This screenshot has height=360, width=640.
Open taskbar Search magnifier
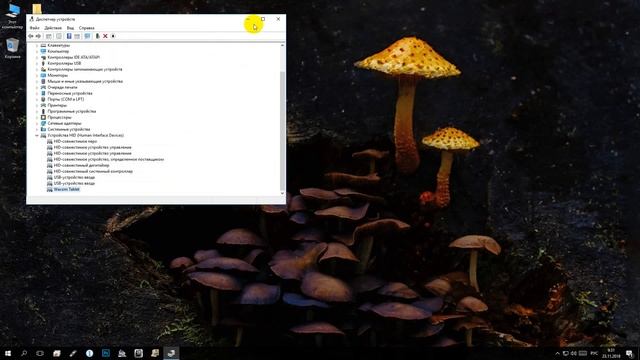click(24, 353)
